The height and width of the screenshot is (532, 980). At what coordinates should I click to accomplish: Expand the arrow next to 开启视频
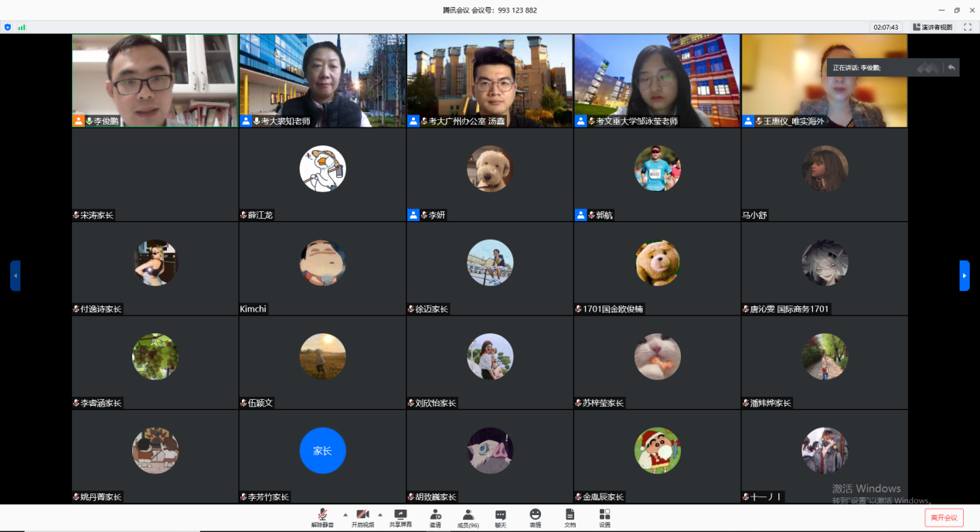(x=379, y=514)
